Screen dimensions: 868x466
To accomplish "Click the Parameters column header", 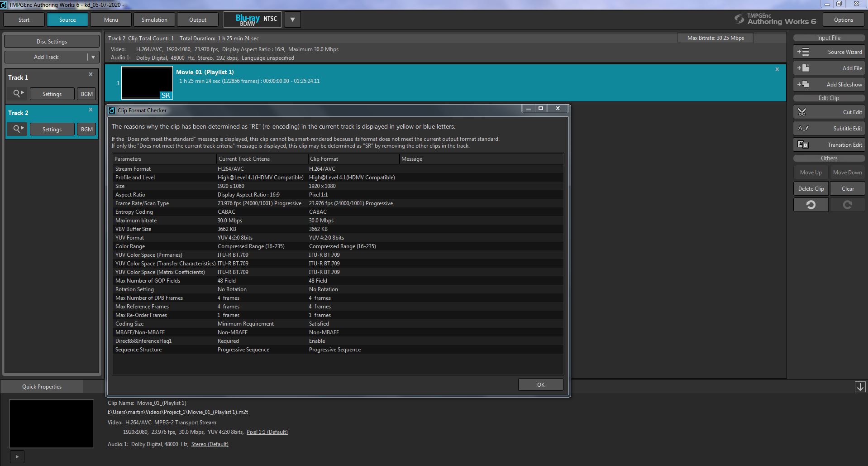I will 164,159.
